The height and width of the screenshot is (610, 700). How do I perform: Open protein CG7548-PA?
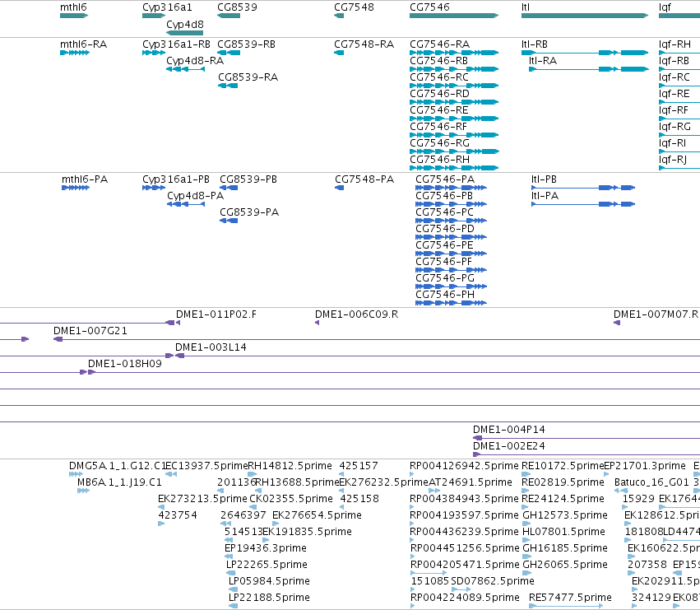click(364, 179)
